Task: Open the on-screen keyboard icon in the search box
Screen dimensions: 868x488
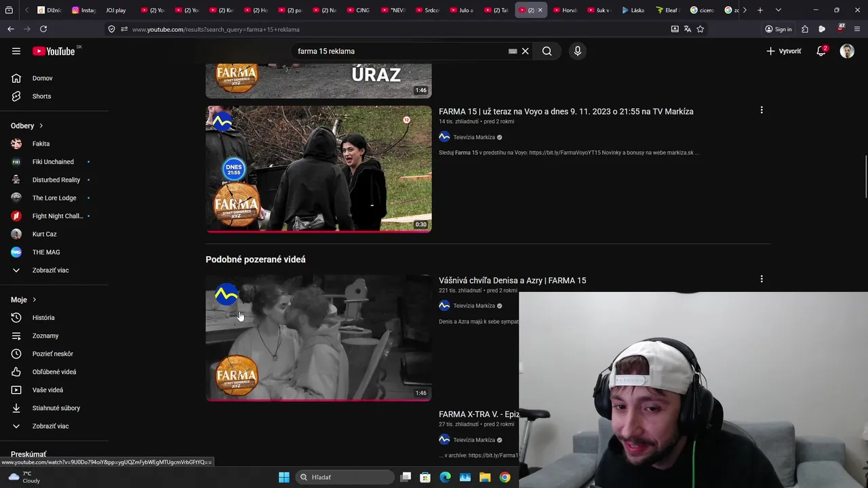Action: (x=513, y=51)
